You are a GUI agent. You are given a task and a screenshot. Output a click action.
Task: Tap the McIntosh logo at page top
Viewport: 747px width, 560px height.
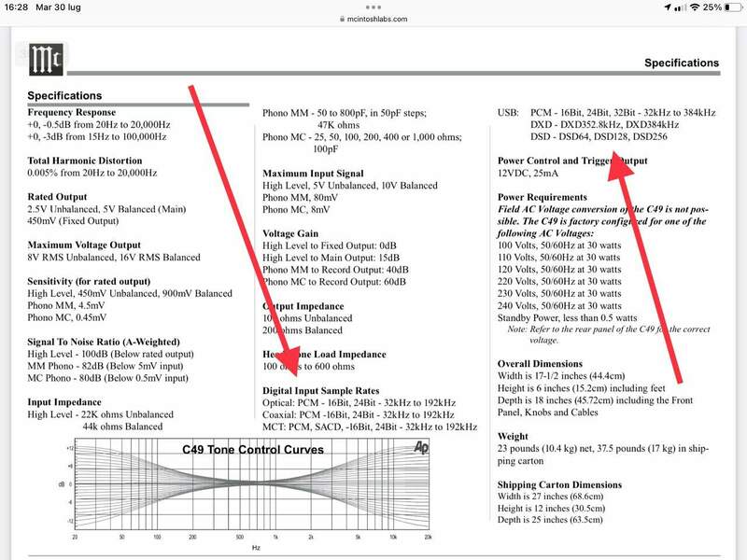[x=46, y=60]
